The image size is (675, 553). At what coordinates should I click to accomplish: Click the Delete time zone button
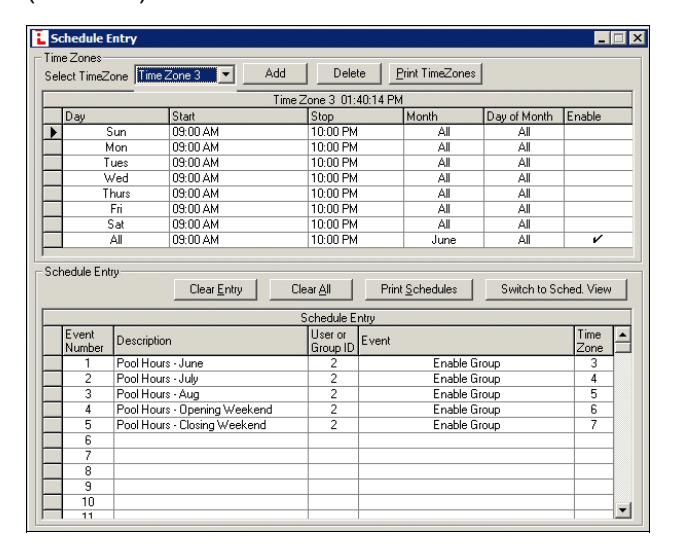coord(349,74)
